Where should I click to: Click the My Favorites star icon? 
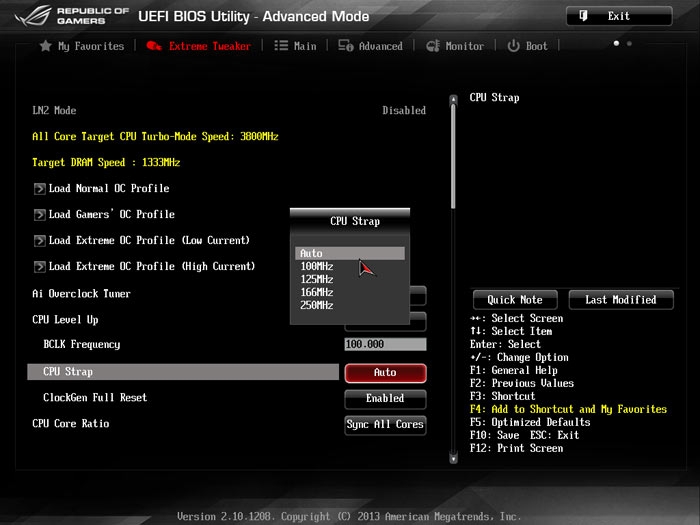tap(45, 46)
